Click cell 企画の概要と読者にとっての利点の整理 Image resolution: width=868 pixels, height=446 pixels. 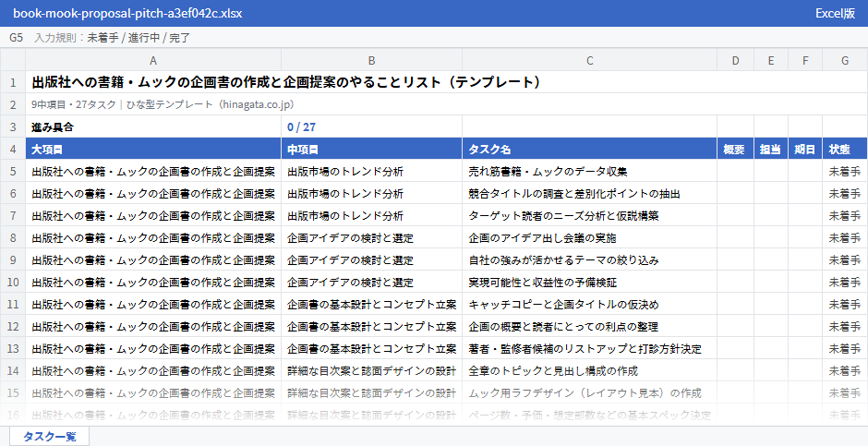589,326
